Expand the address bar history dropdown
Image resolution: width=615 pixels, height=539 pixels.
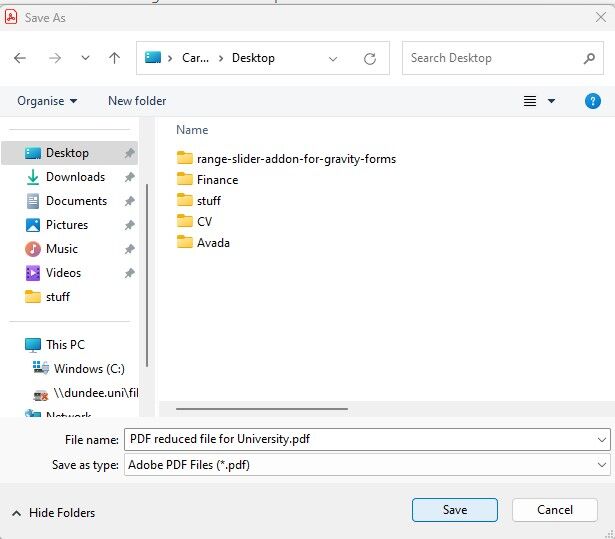pyautogui.click(x=333, y=59)
